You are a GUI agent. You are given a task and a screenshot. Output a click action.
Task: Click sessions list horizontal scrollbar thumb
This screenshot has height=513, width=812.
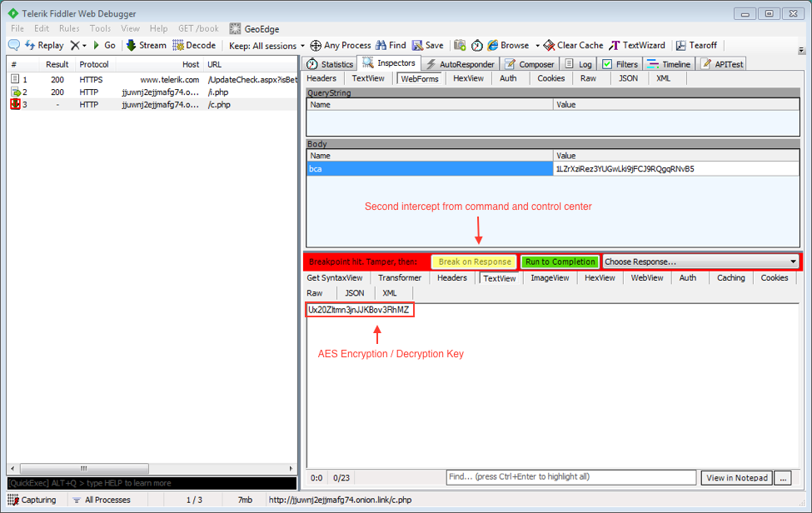[x=84, y=469]
